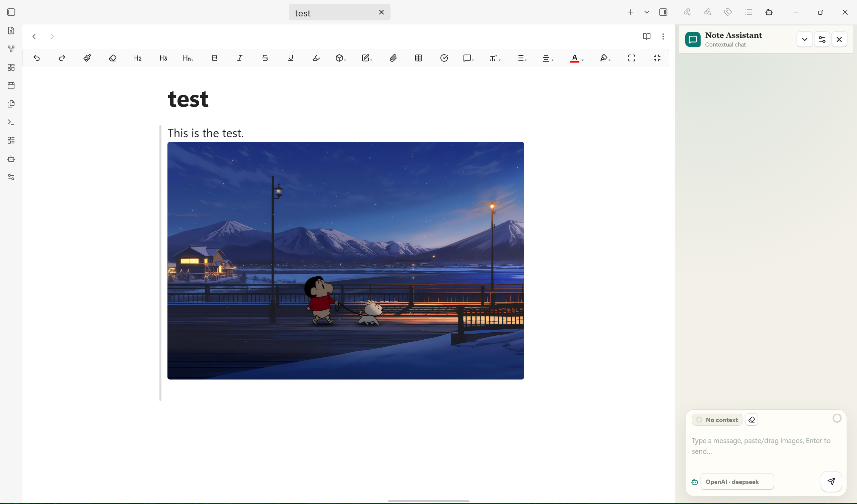
Task: Apply Heading 3 with the H3 button
Action: point(163,58)
